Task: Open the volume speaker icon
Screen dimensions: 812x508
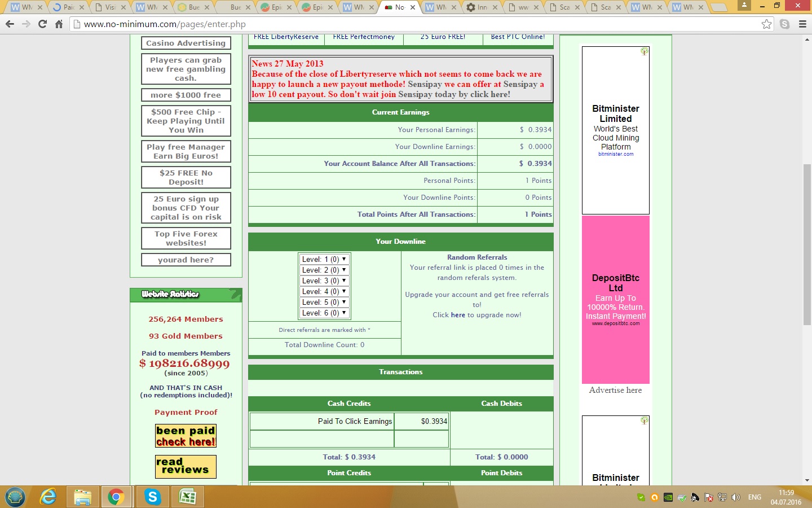Action: [735, 497]
